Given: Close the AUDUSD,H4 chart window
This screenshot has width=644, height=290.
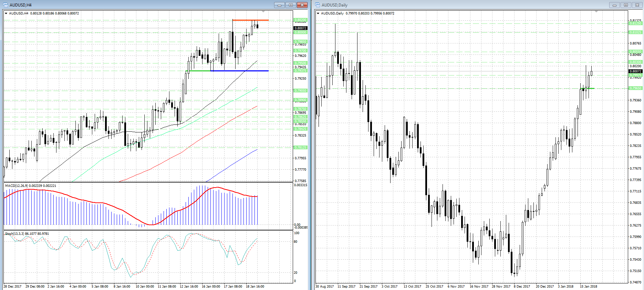Looking at the screenshot, I should 302,5.
